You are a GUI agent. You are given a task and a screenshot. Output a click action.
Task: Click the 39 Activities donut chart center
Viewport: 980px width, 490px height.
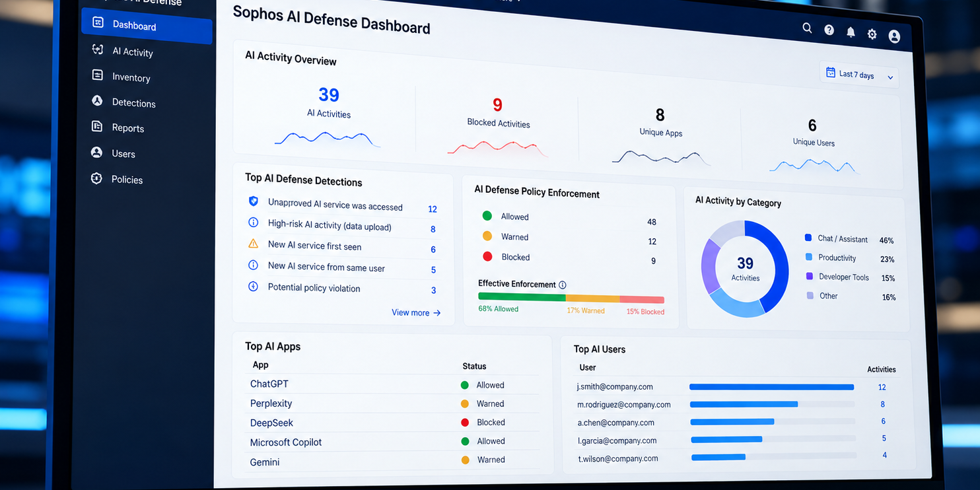[x=745, y=267]
